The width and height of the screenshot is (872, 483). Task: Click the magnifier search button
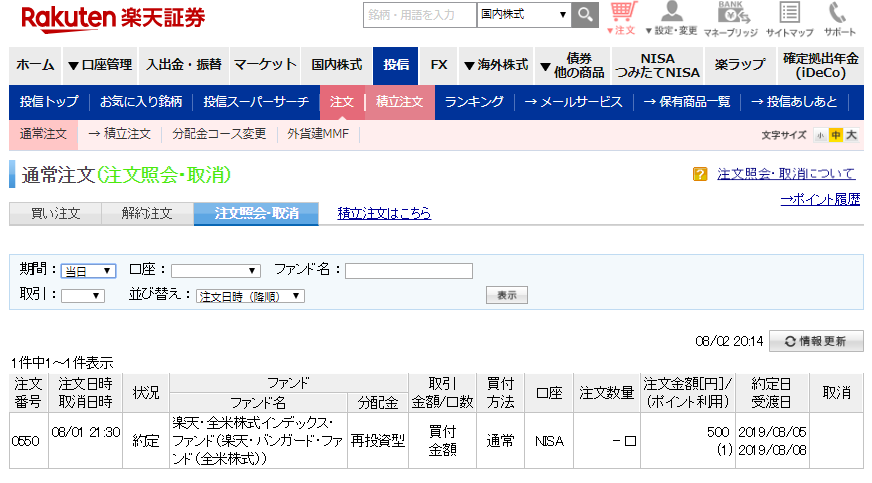(585, 14)
